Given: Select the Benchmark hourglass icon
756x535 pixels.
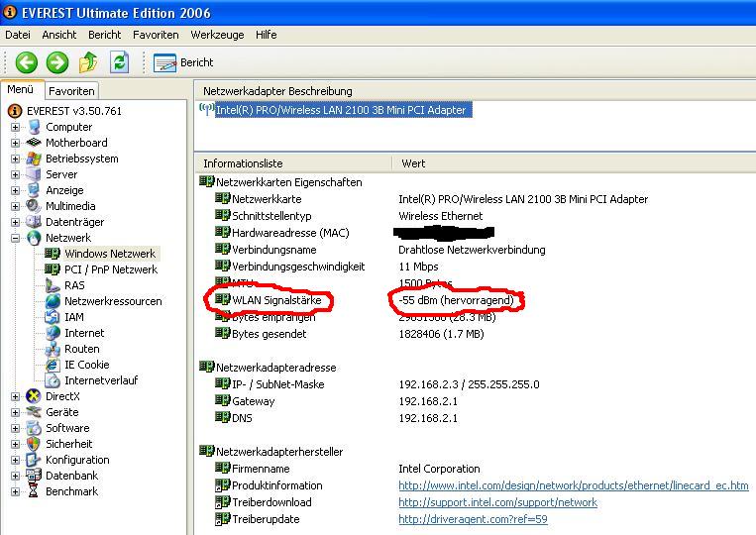Looking at the screenshot, I should (34, 491).
